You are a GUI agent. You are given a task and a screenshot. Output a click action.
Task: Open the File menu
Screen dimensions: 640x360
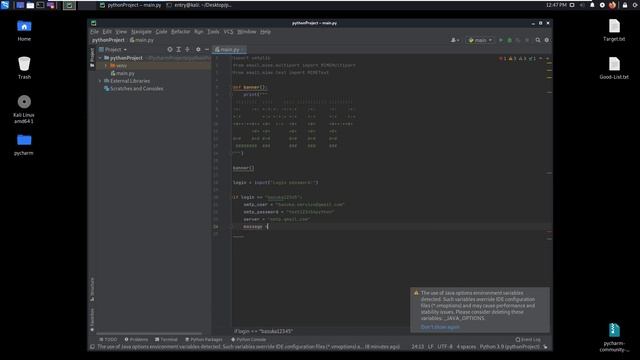(95, 31)
